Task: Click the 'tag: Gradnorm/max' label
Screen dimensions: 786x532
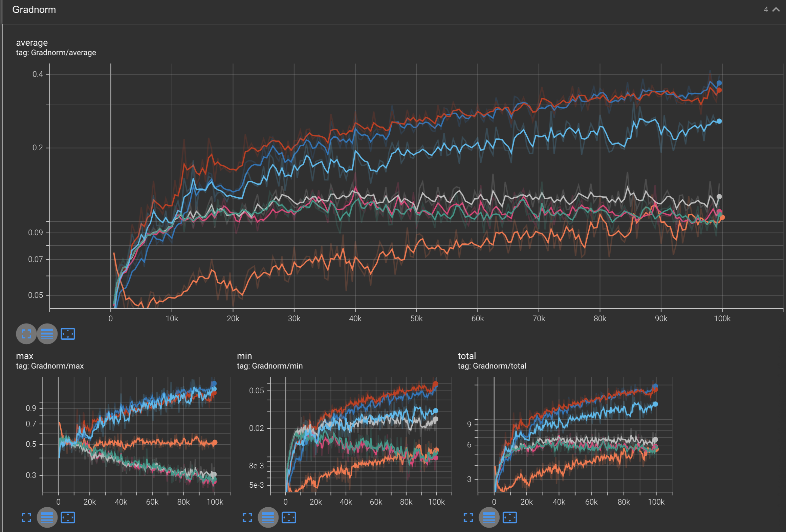Action: pos(50,366)
